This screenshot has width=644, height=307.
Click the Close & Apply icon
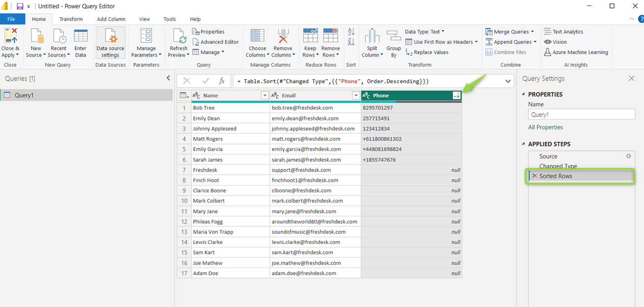tap(10, 36)
